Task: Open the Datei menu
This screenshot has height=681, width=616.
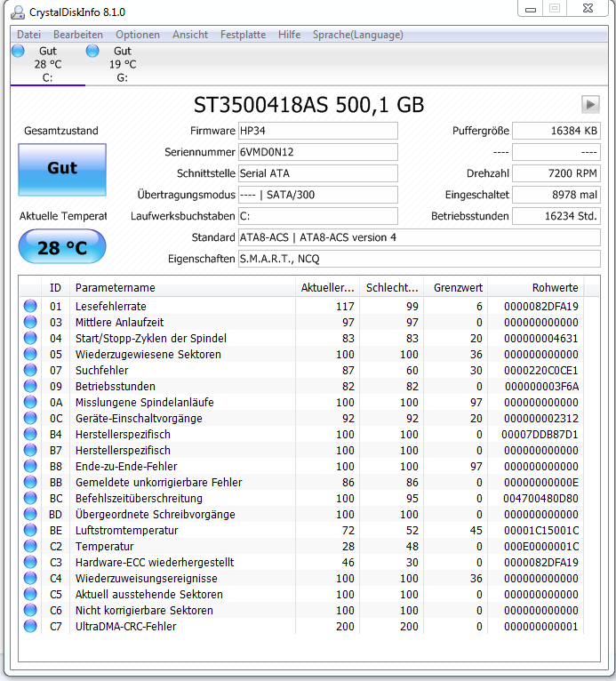Action: [28, 35]
